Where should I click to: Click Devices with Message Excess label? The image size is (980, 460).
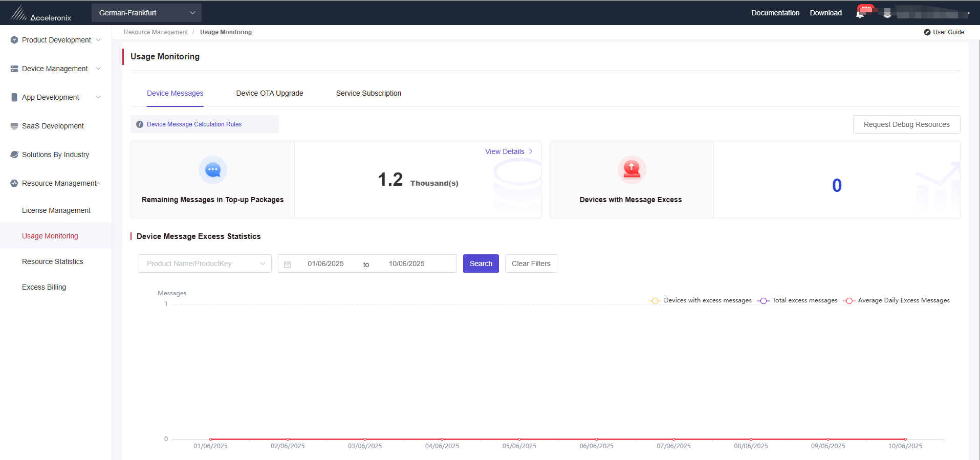(x=630, y=200)
